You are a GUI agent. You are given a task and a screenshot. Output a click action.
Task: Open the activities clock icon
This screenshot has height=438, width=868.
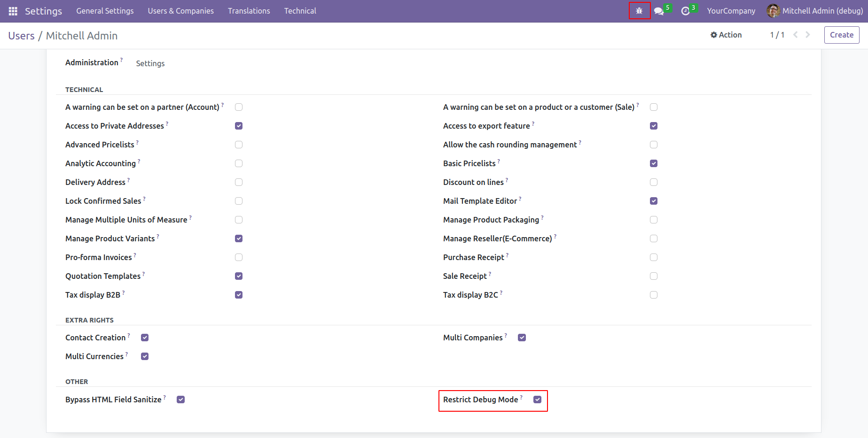click(x=685, y=11)
